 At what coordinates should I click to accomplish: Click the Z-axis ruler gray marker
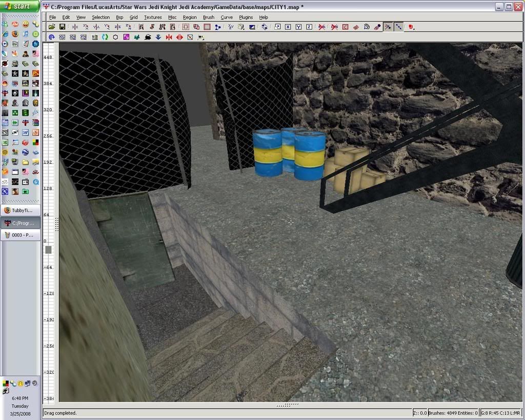pos(48,250)
